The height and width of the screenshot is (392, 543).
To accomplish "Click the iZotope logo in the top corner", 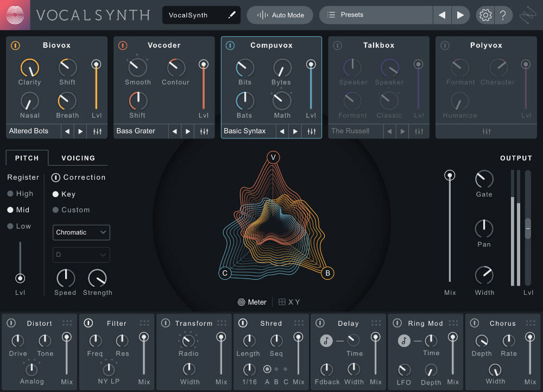I will (x=15, y=15).
